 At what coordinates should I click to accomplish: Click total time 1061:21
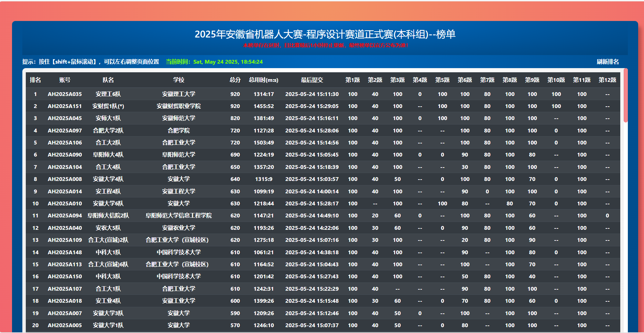tap(264, 252)
